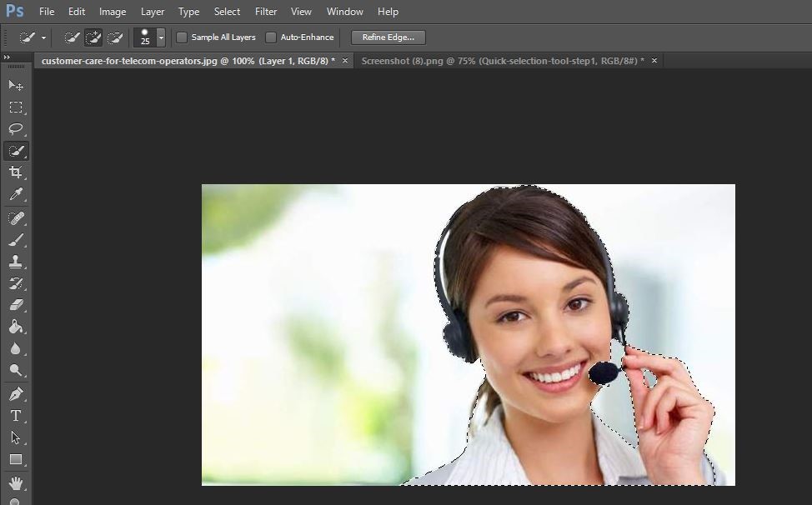Select the Paint Bucket tool
Viewport: 812px width, 505px height.
click(16, 327)
